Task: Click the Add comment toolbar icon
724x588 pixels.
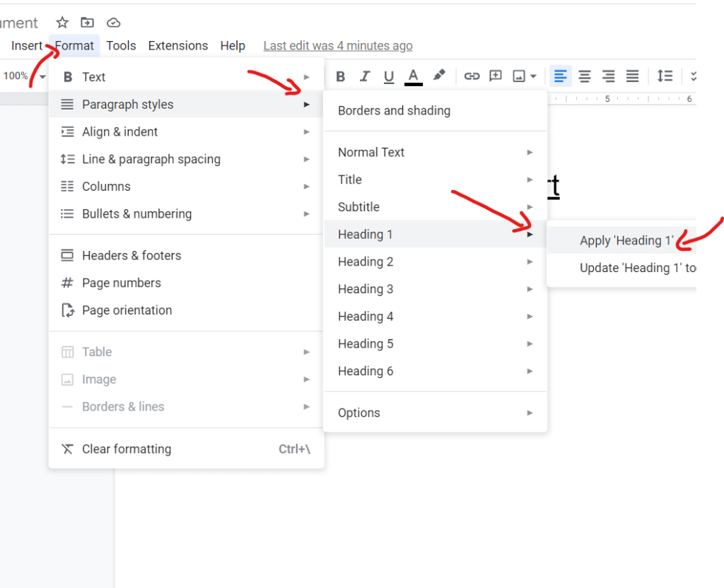Action: [496, 76]
